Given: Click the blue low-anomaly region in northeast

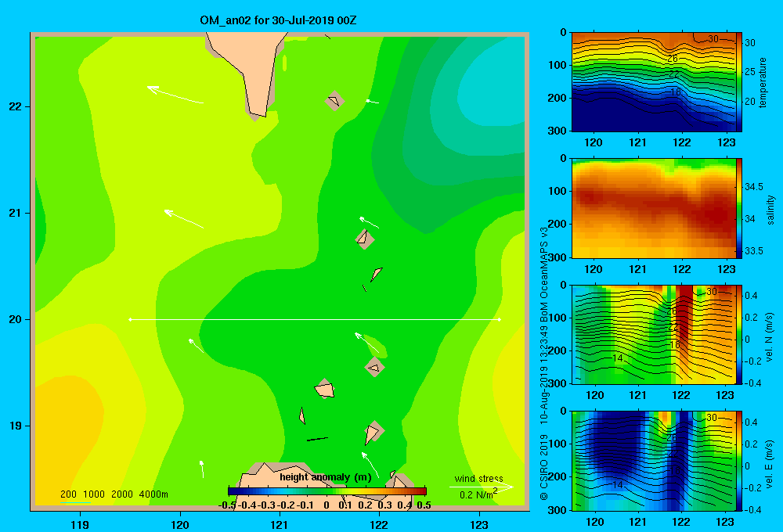Looking at the screenshot, I should [x=492, y=80].
